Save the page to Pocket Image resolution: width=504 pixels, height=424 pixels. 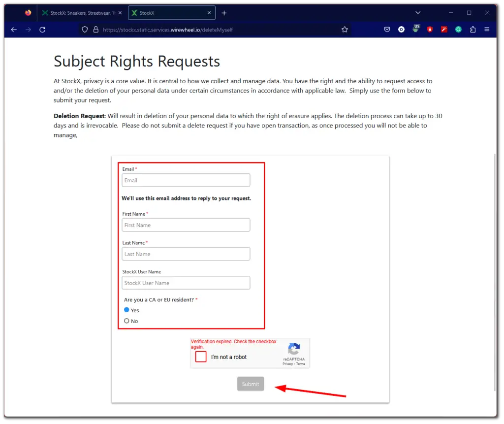tap(387, 30)
